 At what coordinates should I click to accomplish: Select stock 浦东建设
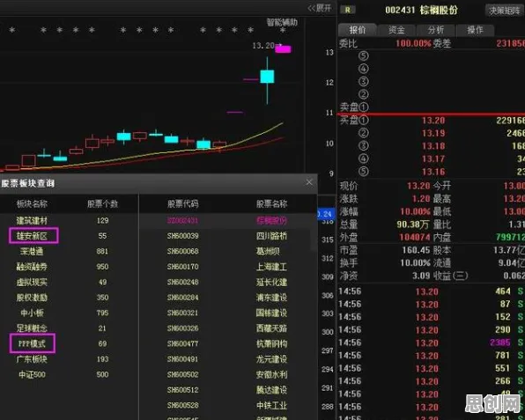pyautogui.click(x=271, y=298)
